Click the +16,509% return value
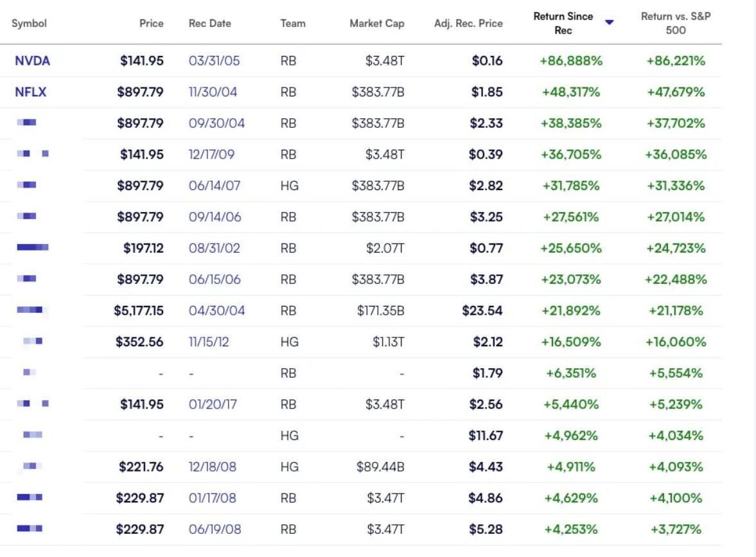Image resolution: width=756 pixels, height=557 pixels. coord(571,342)
